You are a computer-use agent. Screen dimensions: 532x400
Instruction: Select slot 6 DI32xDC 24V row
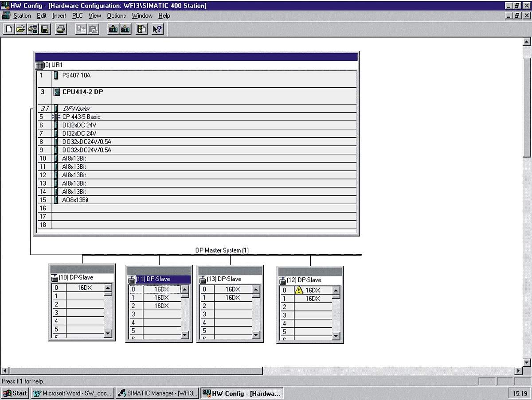[x=197, y=125]
